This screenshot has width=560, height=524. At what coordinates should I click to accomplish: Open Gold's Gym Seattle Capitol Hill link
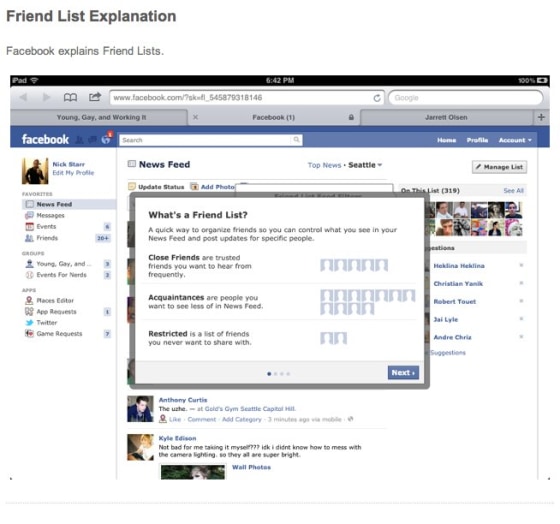(249, 409)
